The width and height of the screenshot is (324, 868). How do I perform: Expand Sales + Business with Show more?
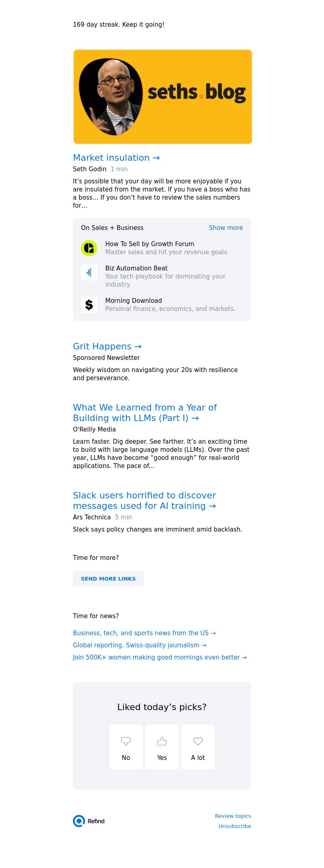click(x=226, y=228)
